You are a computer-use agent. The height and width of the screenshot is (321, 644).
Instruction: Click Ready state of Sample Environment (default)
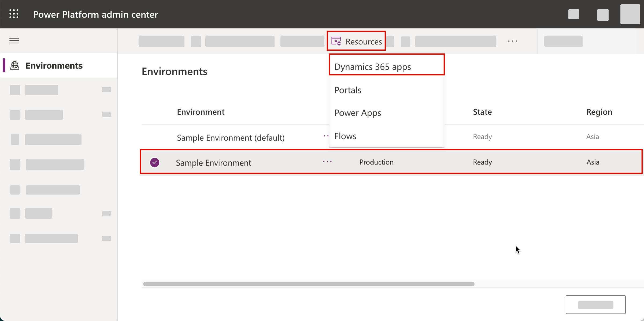482,137
